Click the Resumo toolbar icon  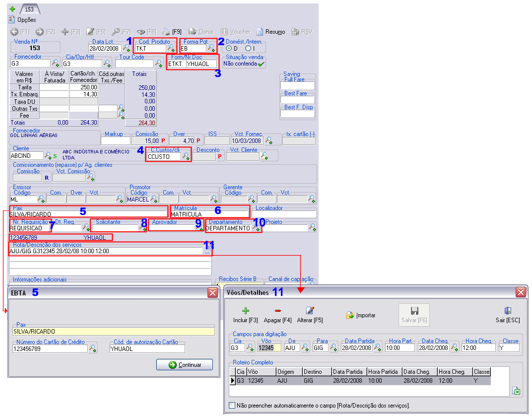pyautogui.click(x=260, y=32)
